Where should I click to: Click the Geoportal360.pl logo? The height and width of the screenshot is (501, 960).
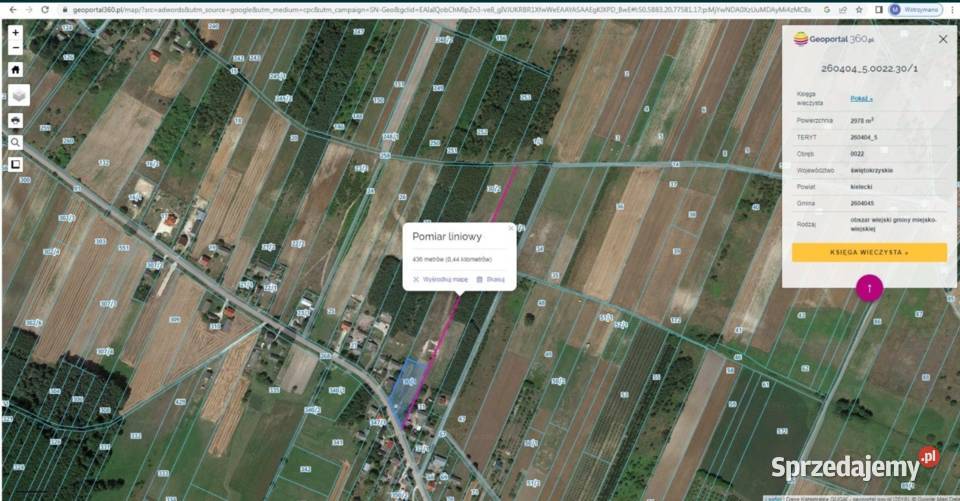tap(834, 39)
